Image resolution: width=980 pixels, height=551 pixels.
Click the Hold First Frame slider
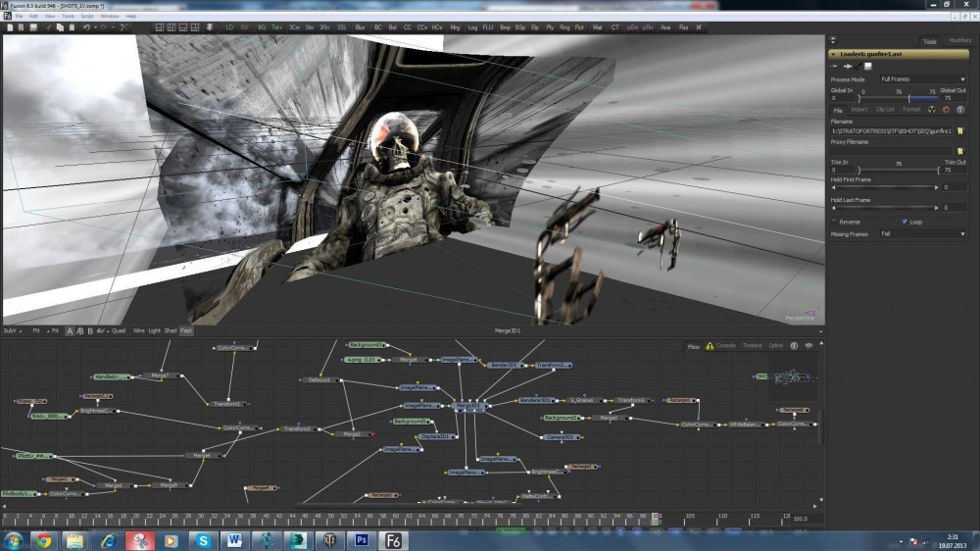[885, 187]
